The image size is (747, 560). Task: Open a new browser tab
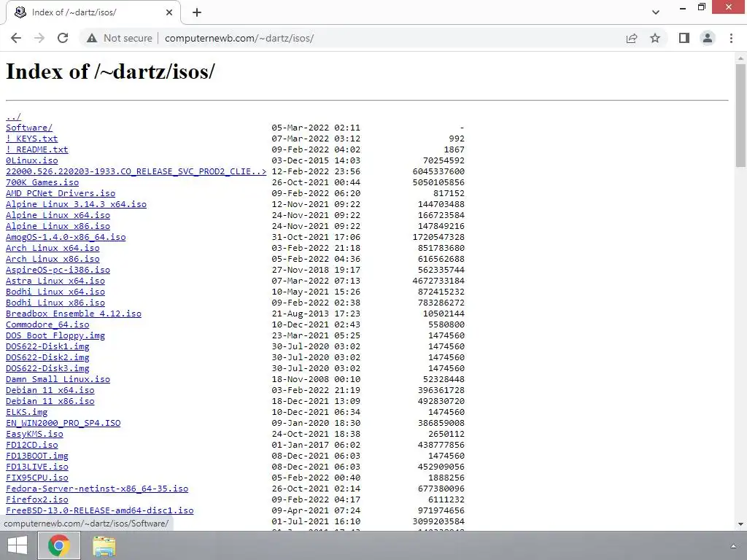(x=197, y=12)
